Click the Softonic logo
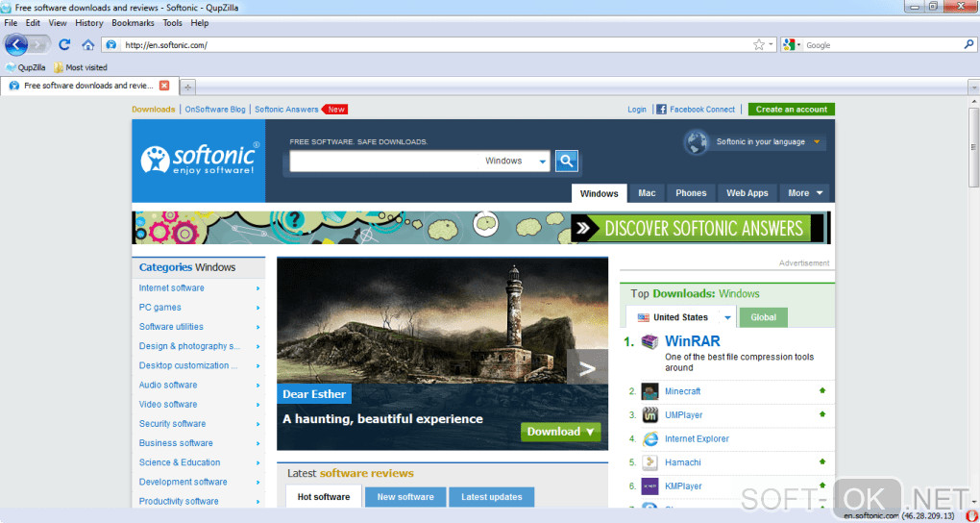 click(x=199, y=161)
